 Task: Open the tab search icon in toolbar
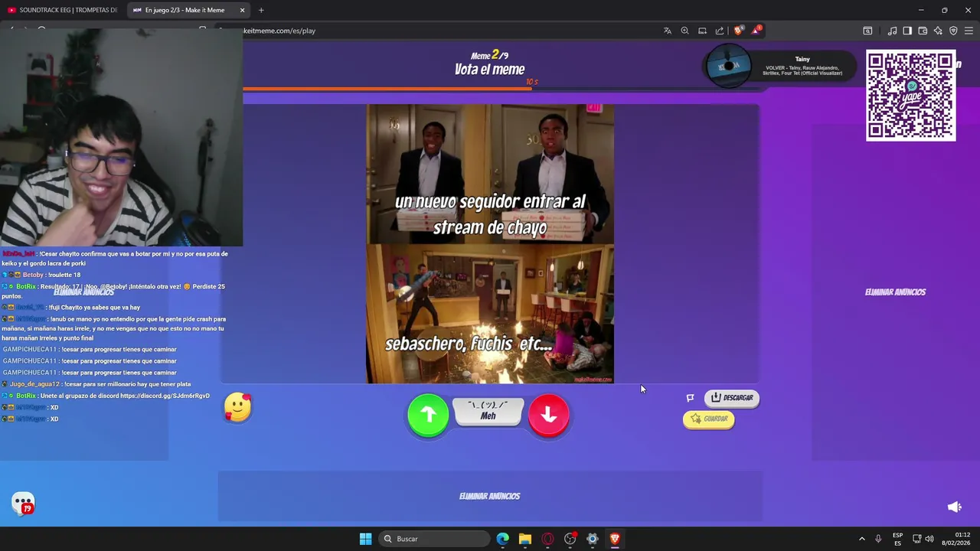coord(867,31)
